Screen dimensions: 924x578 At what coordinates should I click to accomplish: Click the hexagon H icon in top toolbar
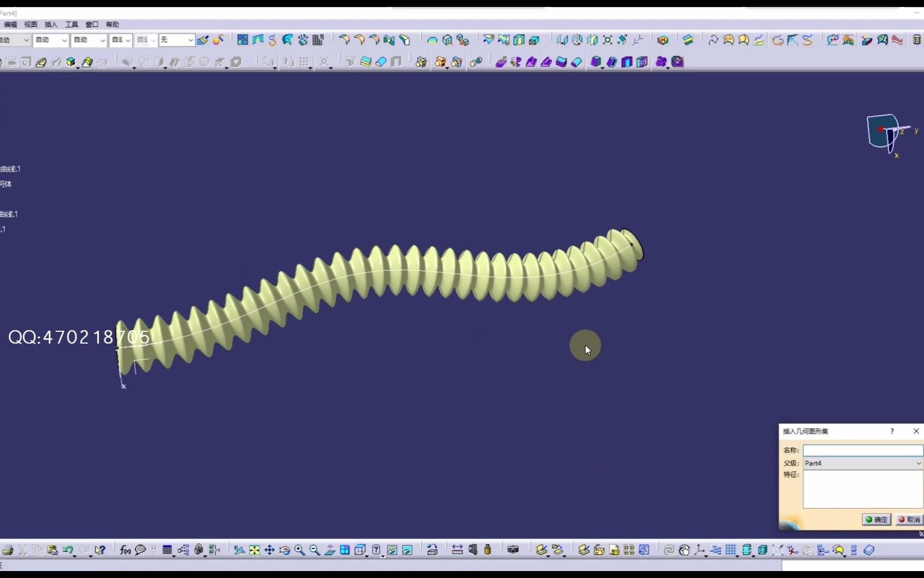[663, 40]
